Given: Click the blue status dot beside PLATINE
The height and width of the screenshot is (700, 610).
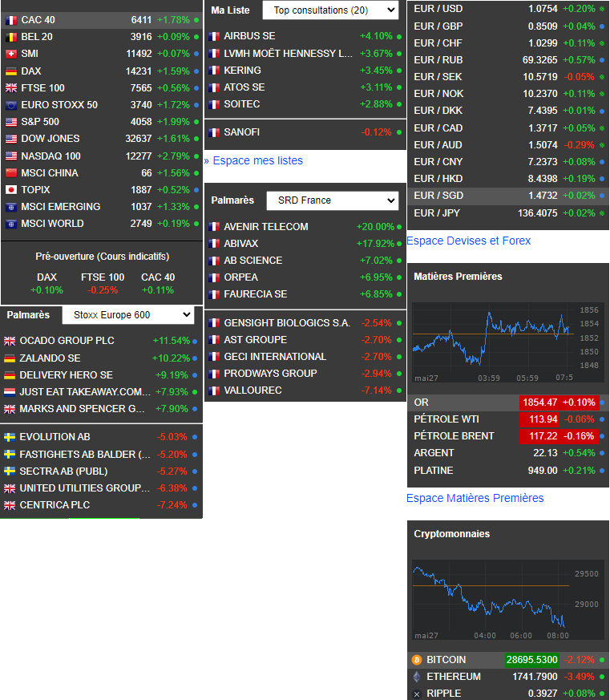Looking at the screenshot, I should point(602,471).
